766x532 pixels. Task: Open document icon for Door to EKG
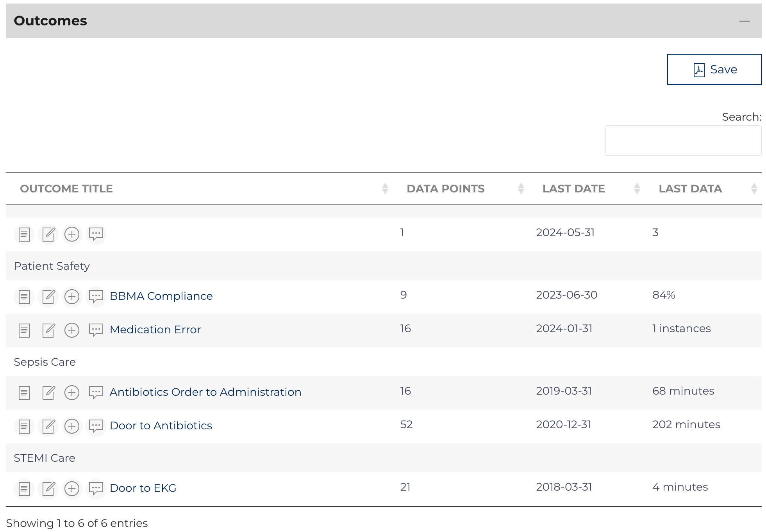pyautogui.click(x=24, y=489)
